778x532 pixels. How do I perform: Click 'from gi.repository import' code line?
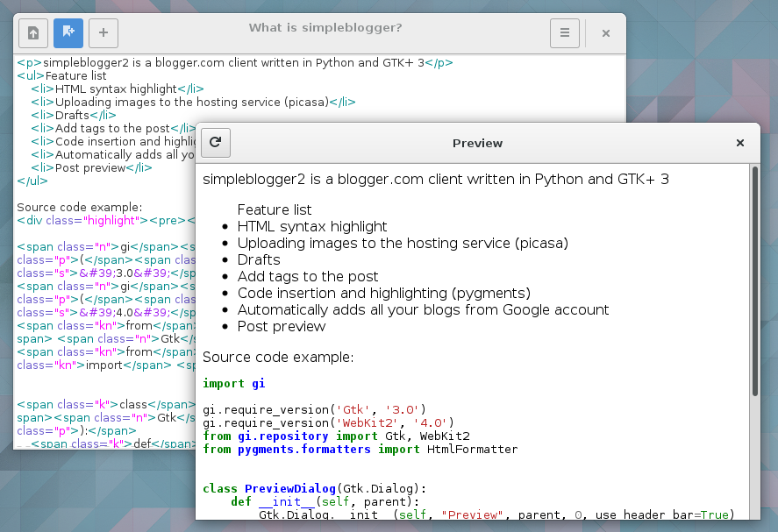336,436
